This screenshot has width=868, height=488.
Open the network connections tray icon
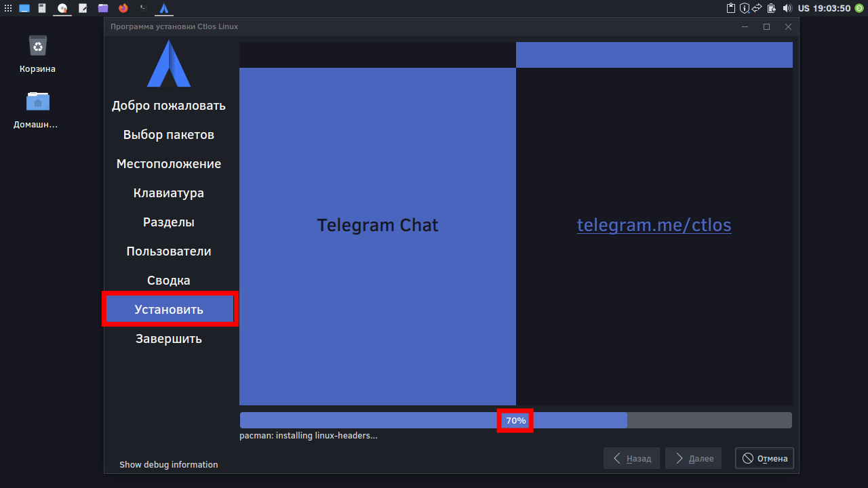coord(757,8)
